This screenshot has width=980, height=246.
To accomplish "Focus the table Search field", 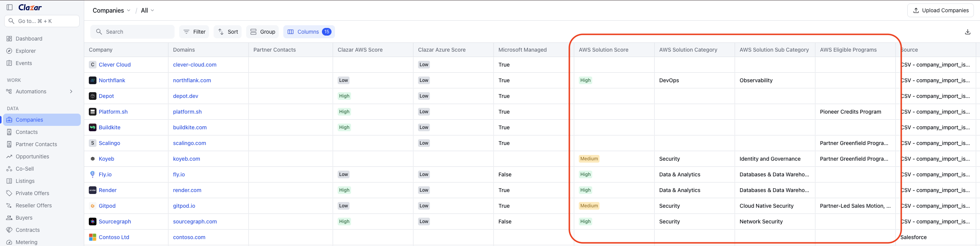I will [132, 32].
